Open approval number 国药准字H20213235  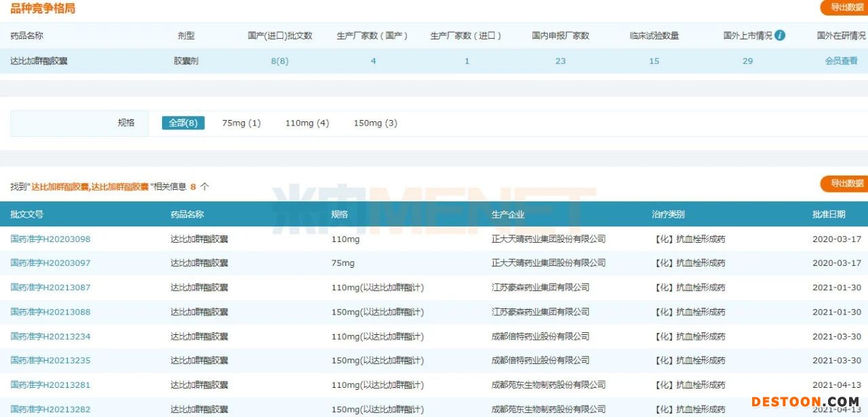[x=50, y=361]
